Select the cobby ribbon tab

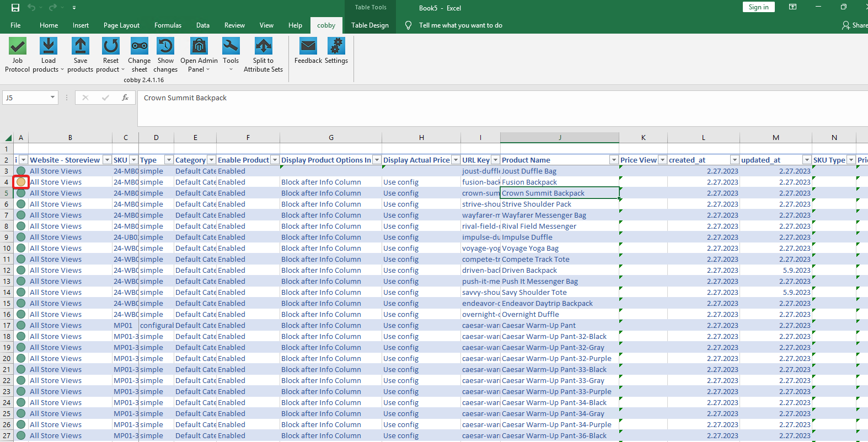pyautogui.click(x=326, y=25)
